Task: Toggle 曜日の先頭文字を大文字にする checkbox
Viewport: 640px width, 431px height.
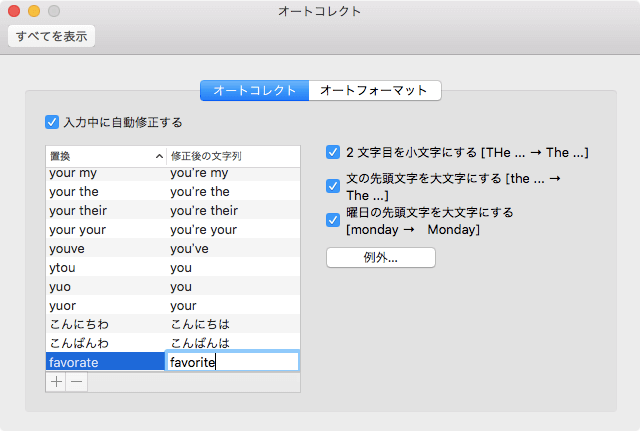Action: (x=333, y=220)
